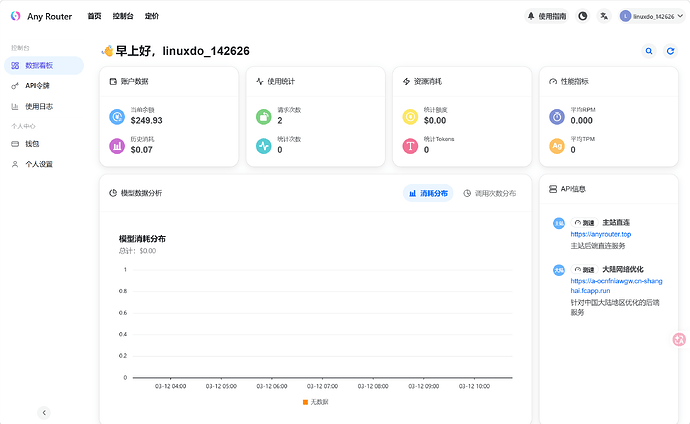
Task: Select 数据看板 in the sidebar
Action: (x=44, y=66)
